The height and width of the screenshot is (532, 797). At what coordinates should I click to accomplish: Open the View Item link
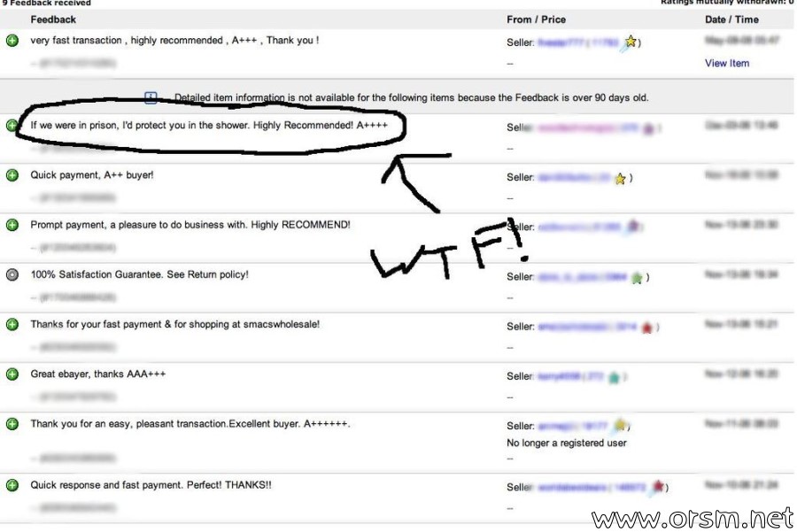click(x=727, y=64)
